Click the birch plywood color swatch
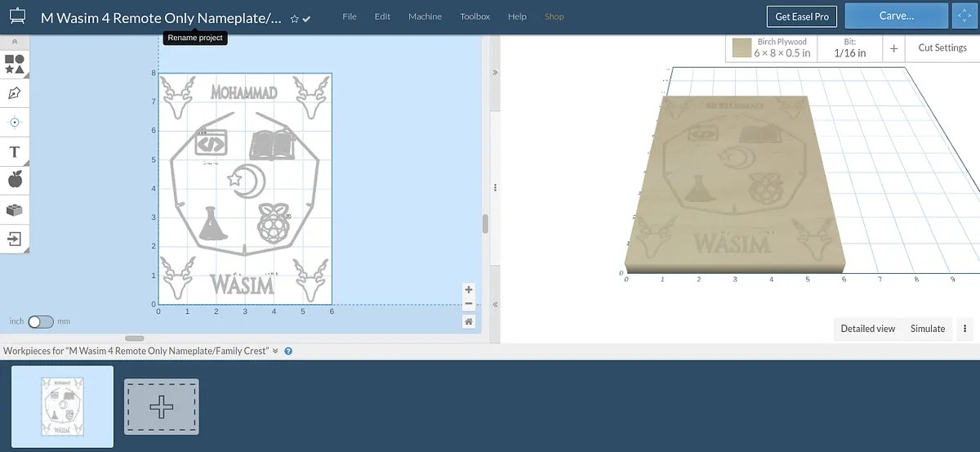 (742, 48)
